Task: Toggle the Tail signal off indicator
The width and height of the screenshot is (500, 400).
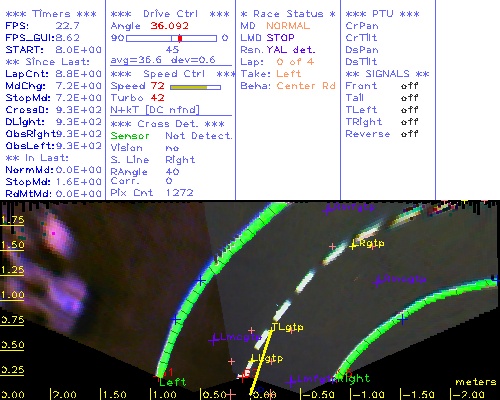Action: [x=409, y=98]
